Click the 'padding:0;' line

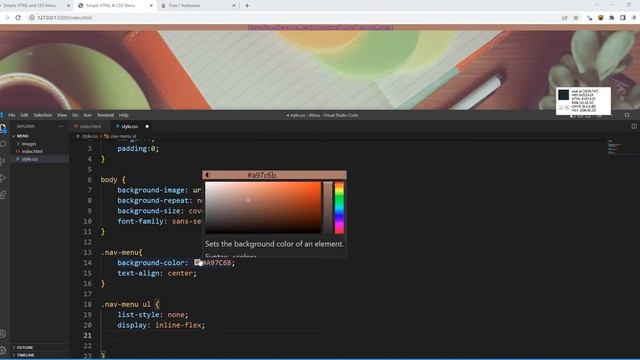click(138, 149)
